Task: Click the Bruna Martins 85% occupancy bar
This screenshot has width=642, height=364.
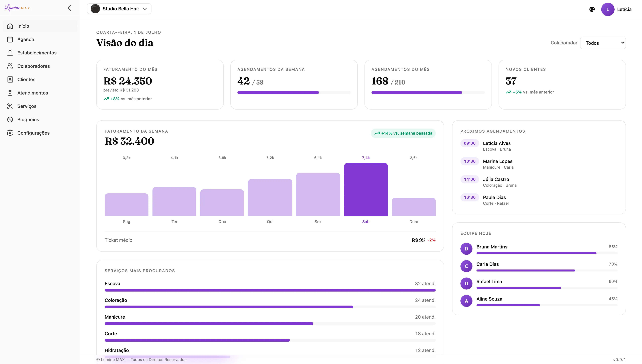Action: pyautogui.click(x=547, y=253)
